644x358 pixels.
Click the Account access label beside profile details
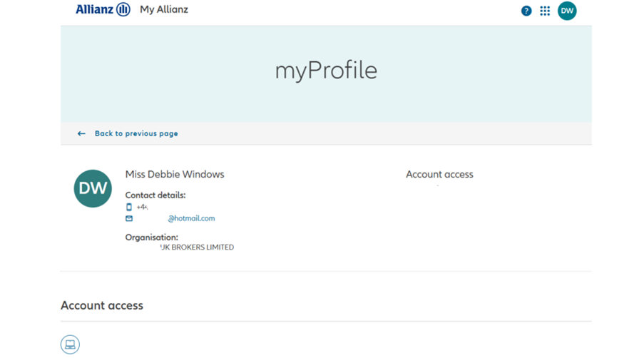(439, 174)
